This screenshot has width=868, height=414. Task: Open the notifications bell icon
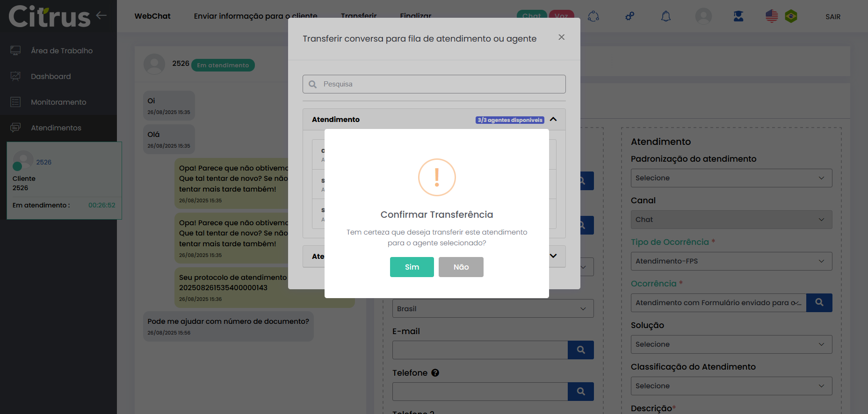click(665, 16)
